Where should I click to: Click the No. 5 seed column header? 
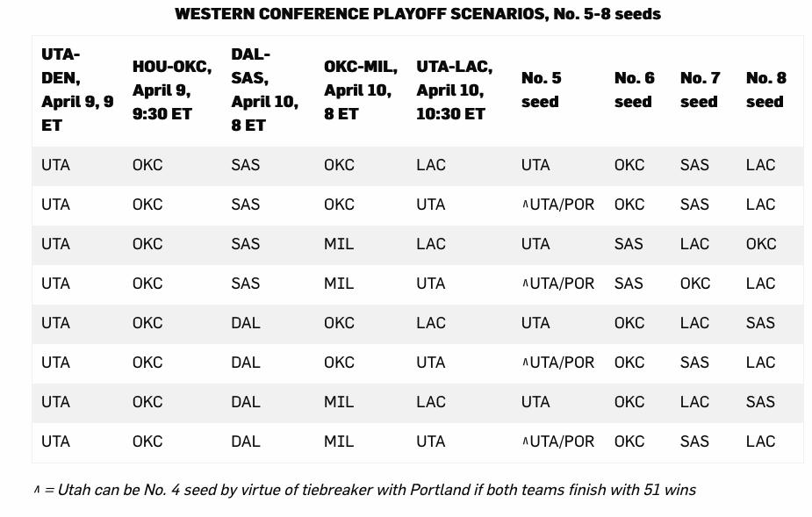pyautogui.click(x=541, y=90)
